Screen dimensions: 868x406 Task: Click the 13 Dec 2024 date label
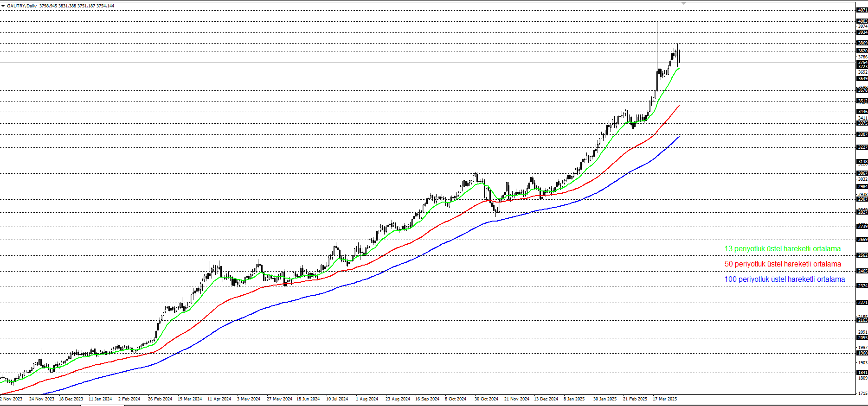tap(546, 399)
